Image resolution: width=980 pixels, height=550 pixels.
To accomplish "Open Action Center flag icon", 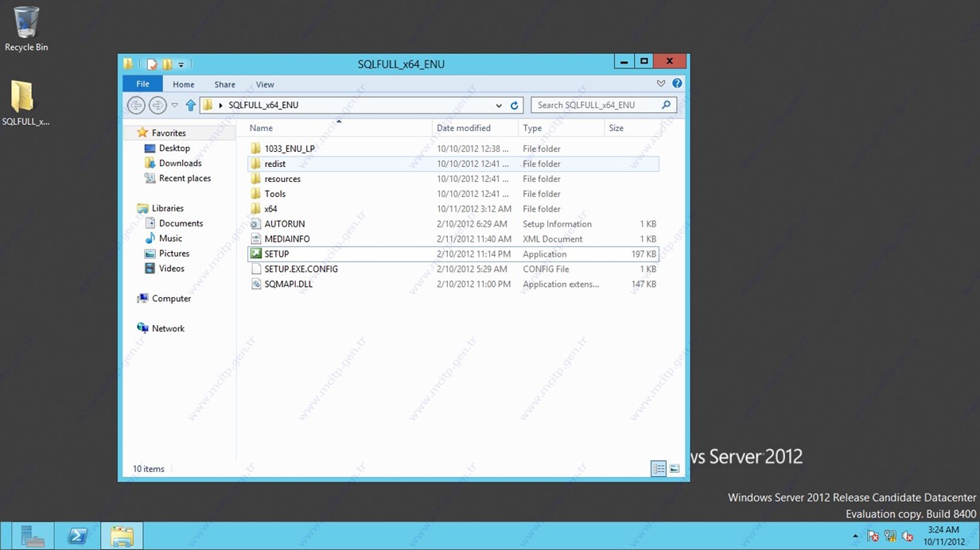I will tap(873, 536).
